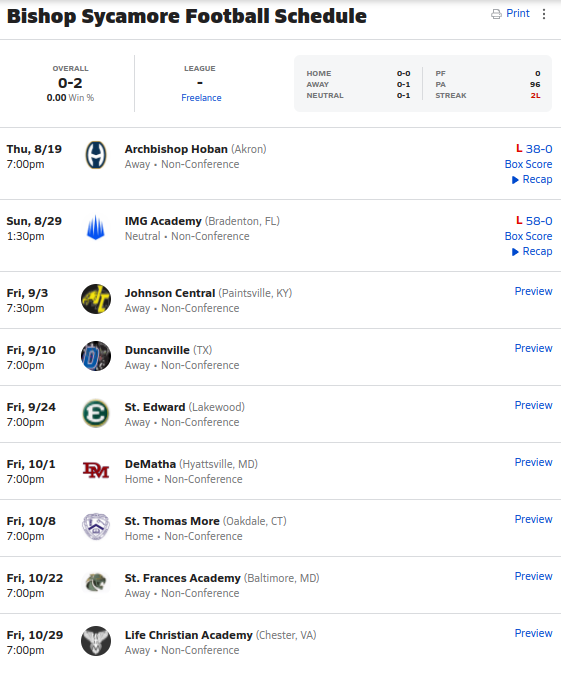Click the IMG Academy team logo
Image resolution: width=561 pixels, height=674 pixels.
point(96,227)
